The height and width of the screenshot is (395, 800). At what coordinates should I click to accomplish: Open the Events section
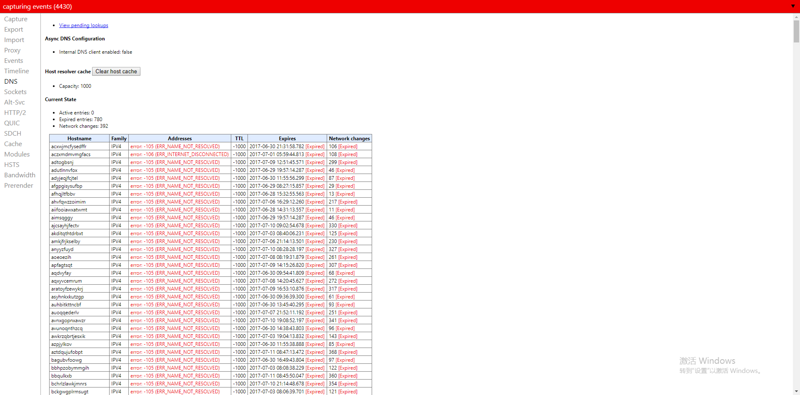tap(14, 61)
